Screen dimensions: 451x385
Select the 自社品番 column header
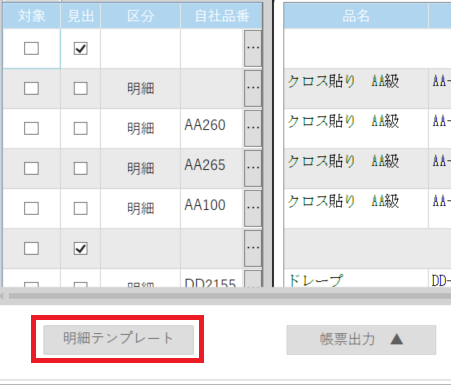pos(222,16)
